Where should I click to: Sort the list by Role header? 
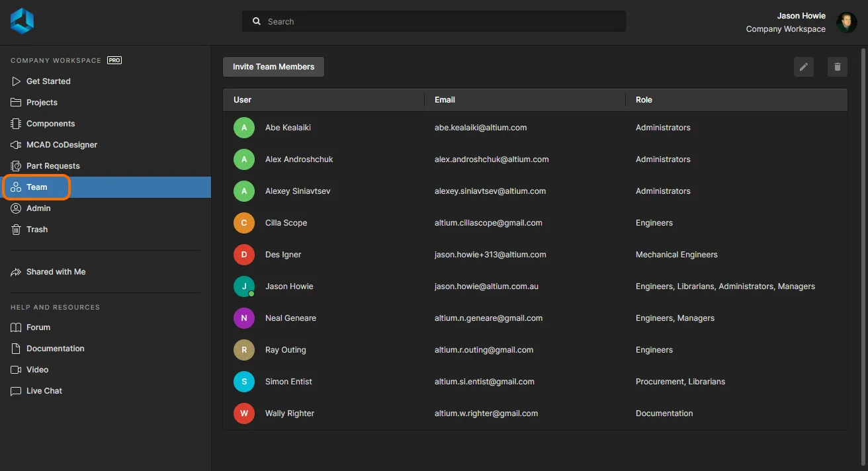point(644,100)
